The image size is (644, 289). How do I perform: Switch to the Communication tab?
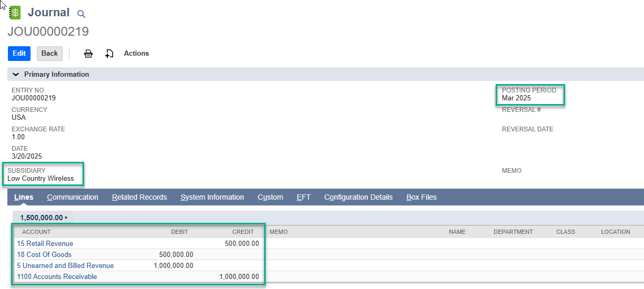pos(73,198)
